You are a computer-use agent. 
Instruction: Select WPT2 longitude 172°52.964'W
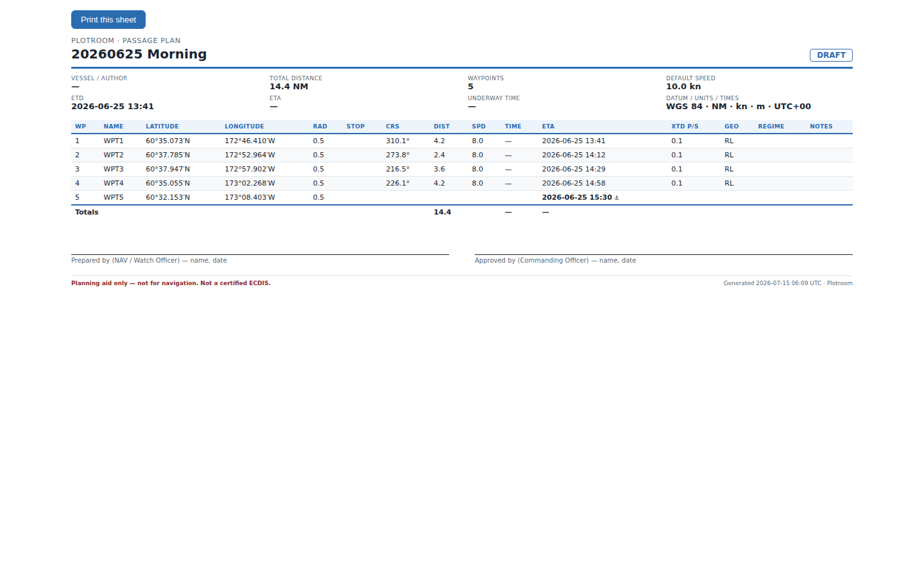pyautogui.click(x=250, y=155)
